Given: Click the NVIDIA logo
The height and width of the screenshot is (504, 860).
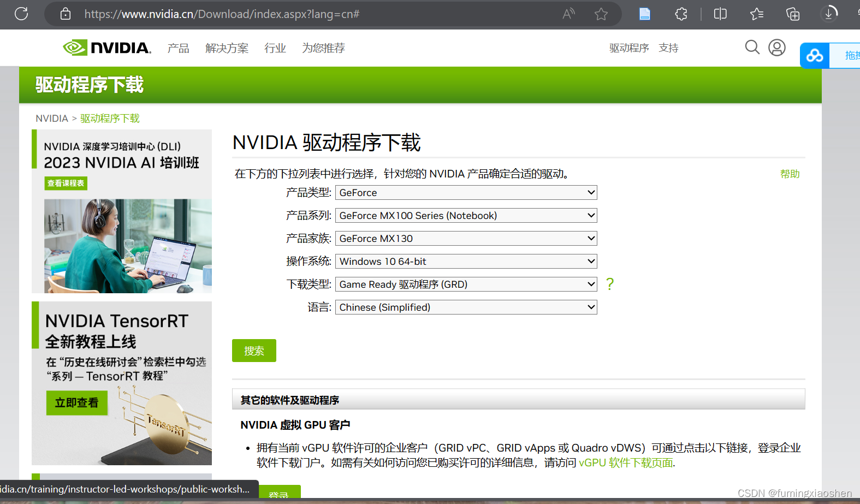Looking at the screenshot, I should [x=107, y=48].
